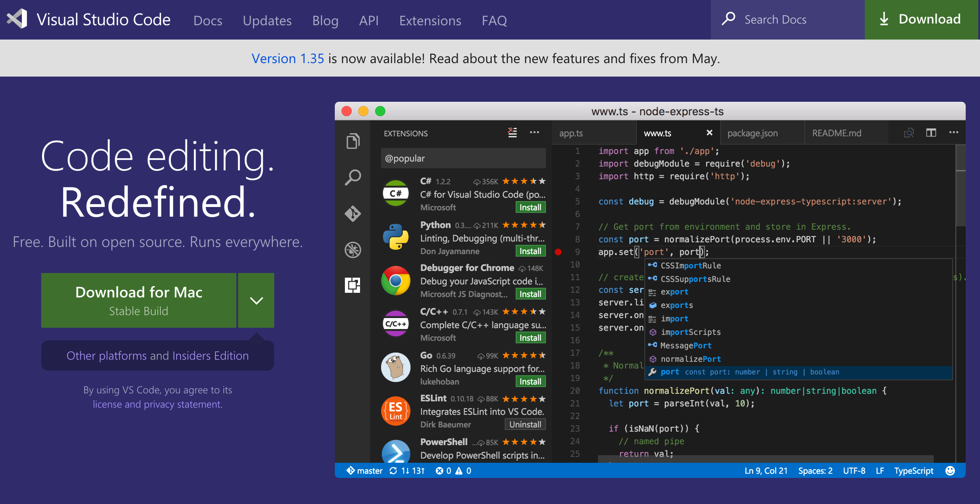This screenshot has width=980, height=504.
Task: Open the Search magnifier in activity bar
Action: [353, 177]
